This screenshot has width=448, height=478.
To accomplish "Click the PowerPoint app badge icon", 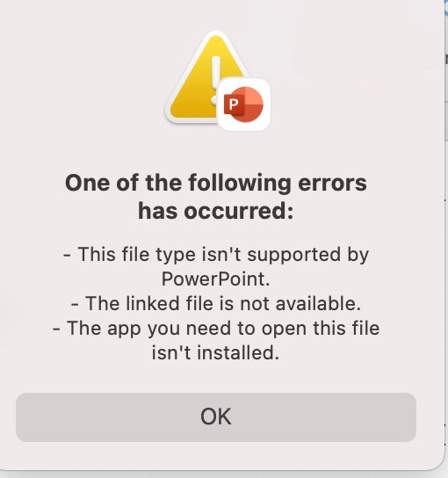I will click(x=244, y=105).
